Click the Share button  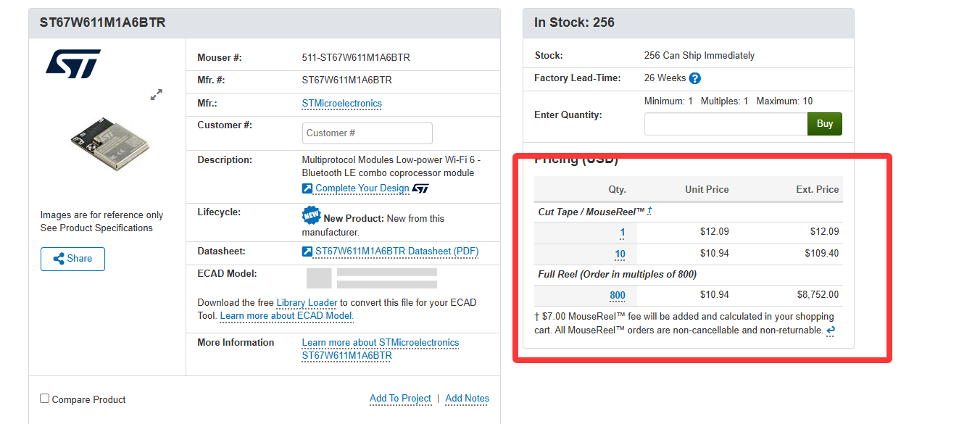click(x=72, y=259)
